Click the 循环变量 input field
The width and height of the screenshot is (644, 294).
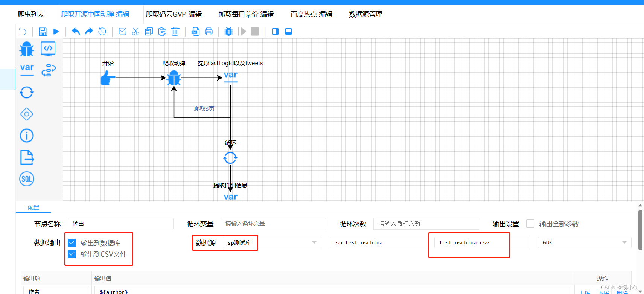[x=273, y=224]
